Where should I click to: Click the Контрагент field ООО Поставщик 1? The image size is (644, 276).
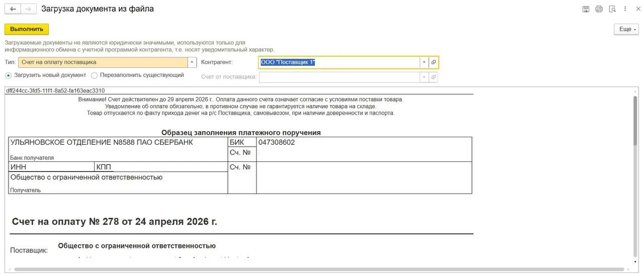click(x=340, y=62)
